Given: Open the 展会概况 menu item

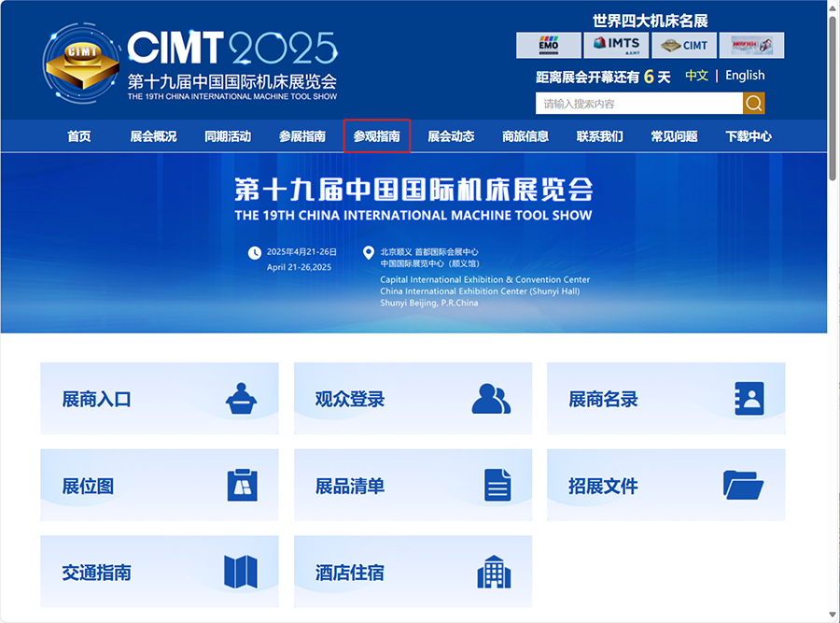Looking at the screenshot, I should click(153, 136).
